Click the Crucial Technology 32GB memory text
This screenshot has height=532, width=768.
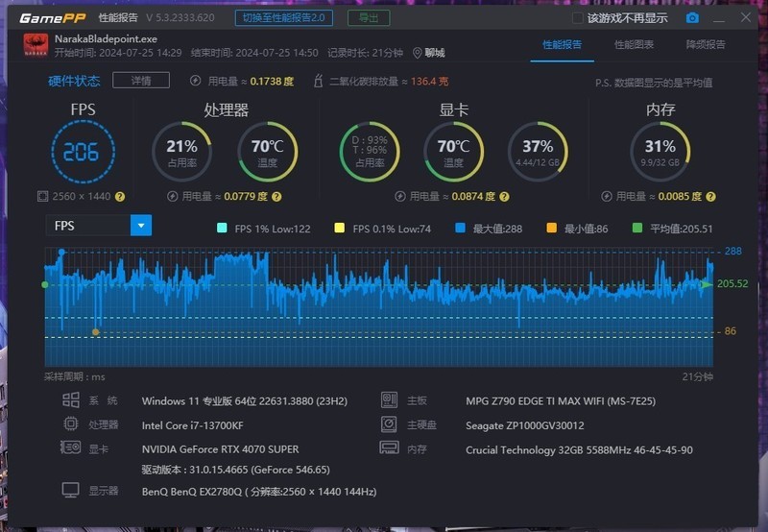point(579,449)
